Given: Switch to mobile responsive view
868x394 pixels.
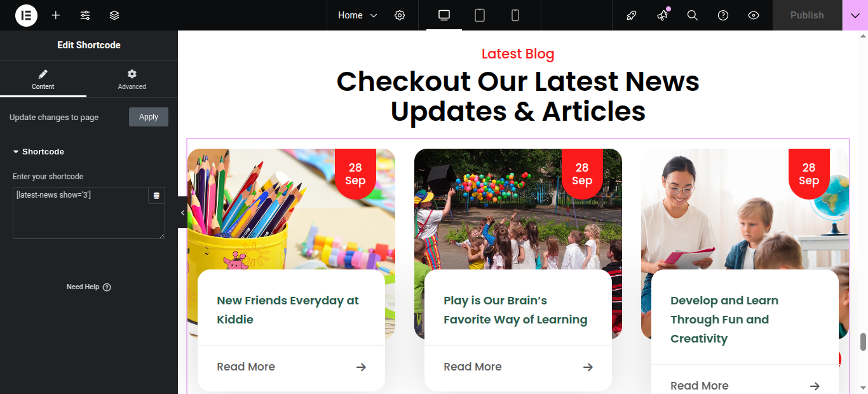Looking at the screenshot, I should coord(515,15).
